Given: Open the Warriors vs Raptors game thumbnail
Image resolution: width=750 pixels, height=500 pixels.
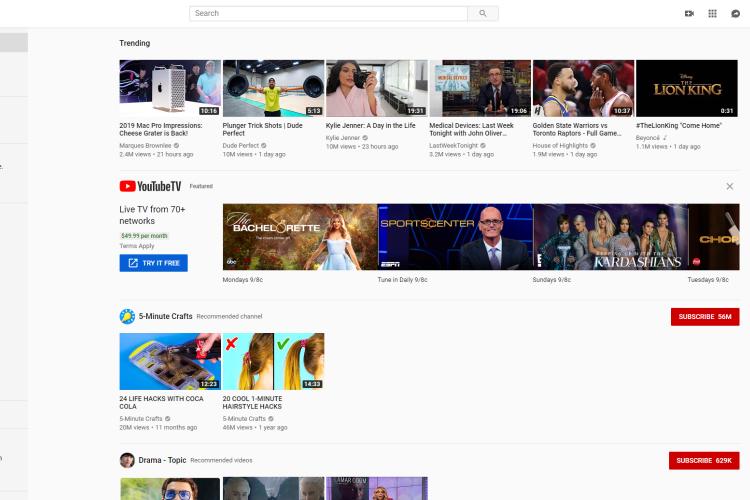Looking at the screenshot, I should click(x=584, y=88).
